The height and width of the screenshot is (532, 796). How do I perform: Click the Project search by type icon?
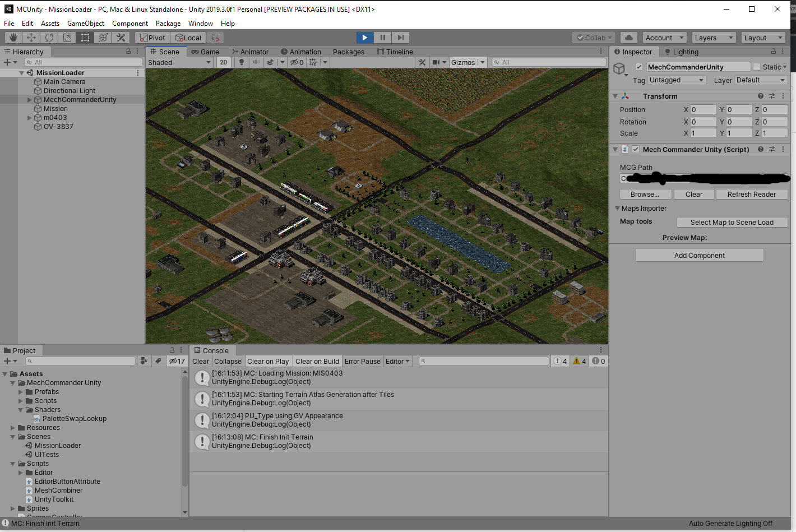click(x=144, y=361)
